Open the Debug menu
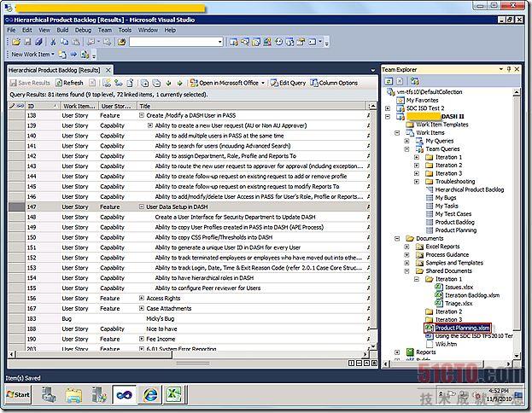 [83, 30]
